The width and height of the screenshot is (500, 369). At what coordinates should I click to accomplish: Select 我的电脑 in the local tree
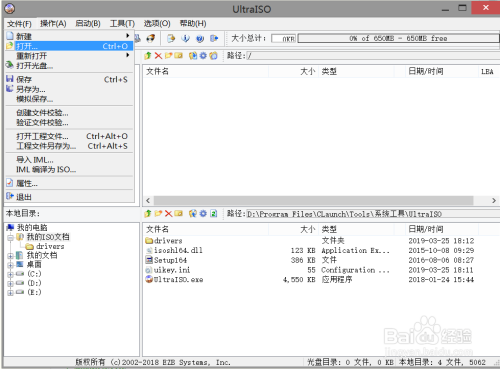[32, 228]
